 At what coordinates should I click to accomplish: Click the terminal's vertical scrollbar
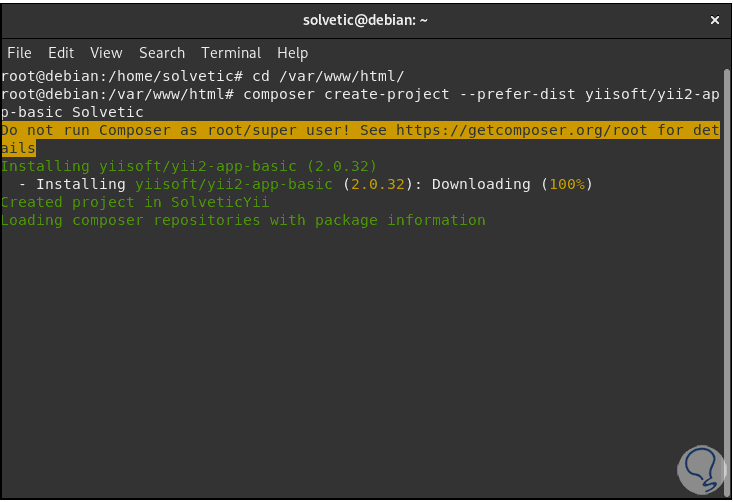pyautogui.click(x=727, y=280)
